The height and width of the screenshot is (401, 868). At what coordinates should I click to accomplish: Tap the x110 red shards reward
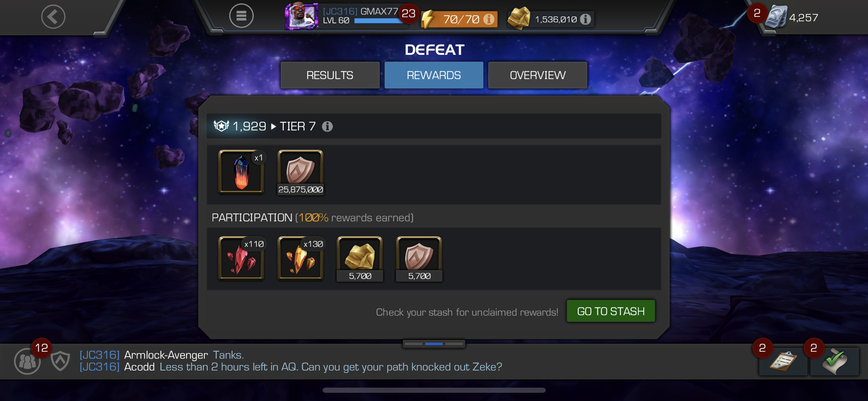point(241,259)
